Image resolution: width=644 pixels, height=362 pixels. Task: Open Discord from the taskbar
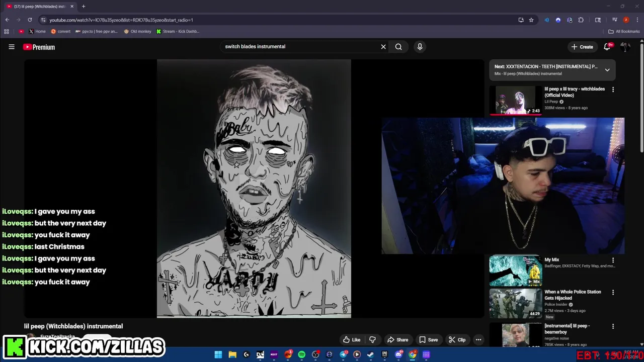coord(398,354)
